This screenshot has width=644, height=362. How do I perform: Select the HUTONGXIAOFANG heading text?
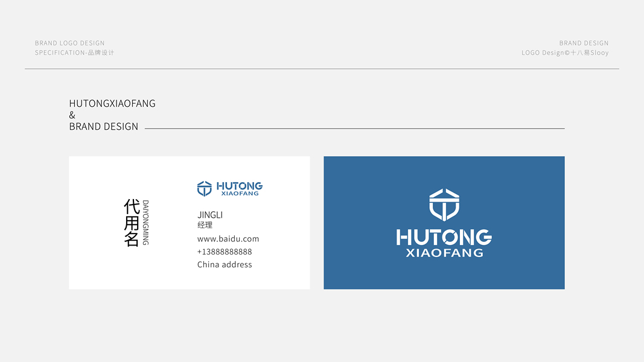coord(112,103)
